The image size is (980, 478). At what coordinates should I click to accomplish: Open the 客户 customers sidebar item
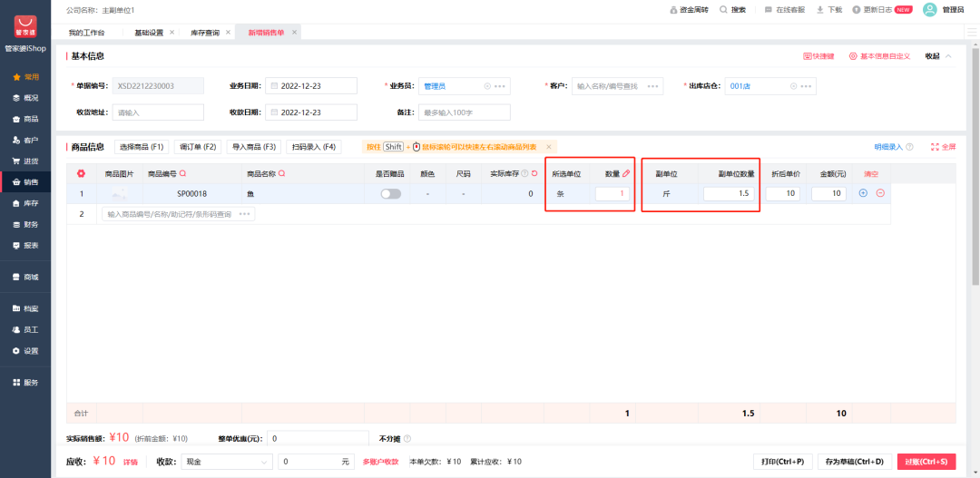[25, 140]
